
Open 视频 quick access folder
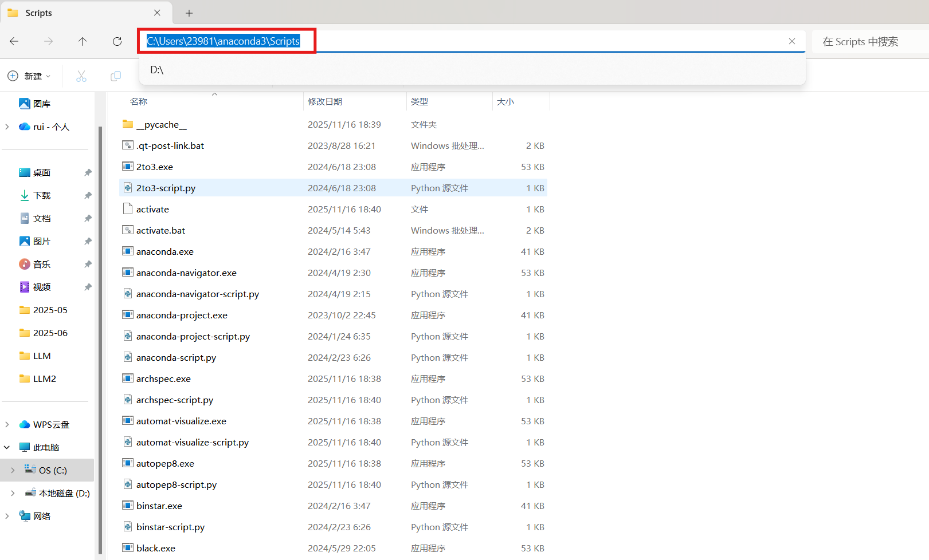(x=42, y=287)
